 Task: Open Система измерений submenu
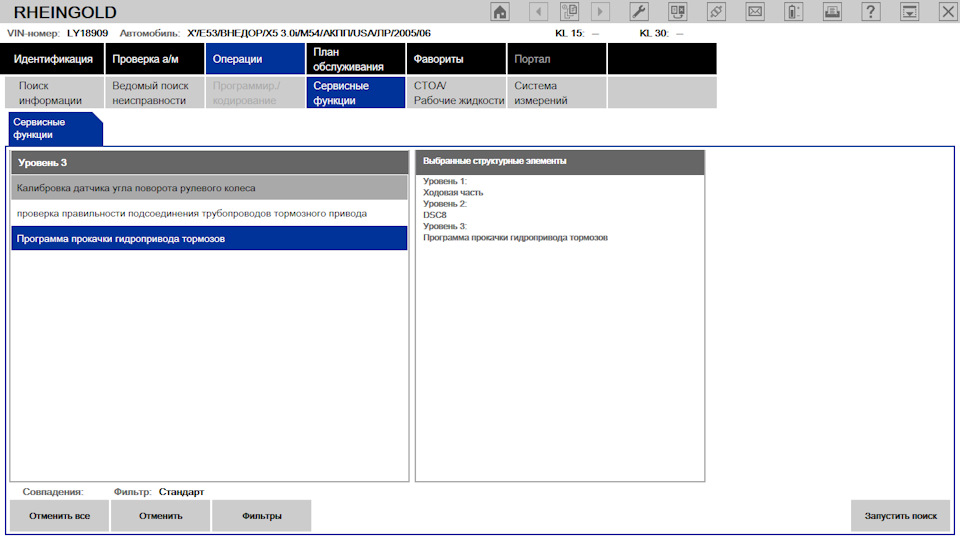point(557,92)
